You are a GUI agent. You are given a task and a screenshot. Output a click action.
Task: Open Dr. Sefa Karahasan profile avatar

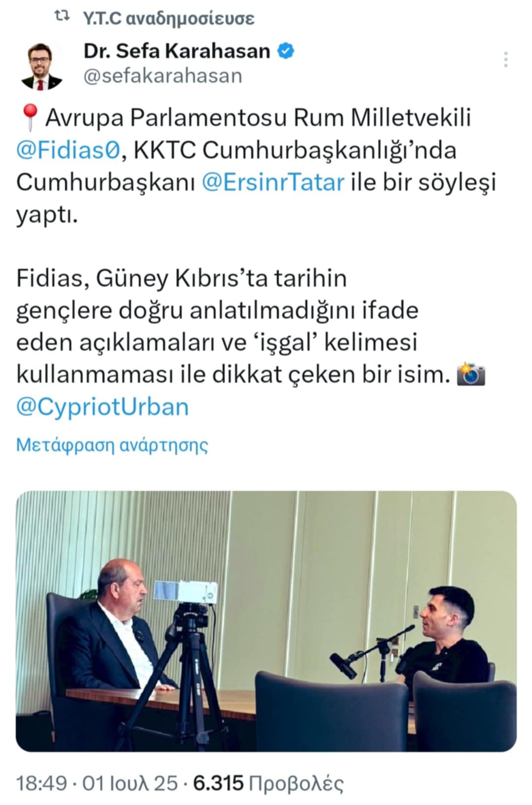click(42, 66)
